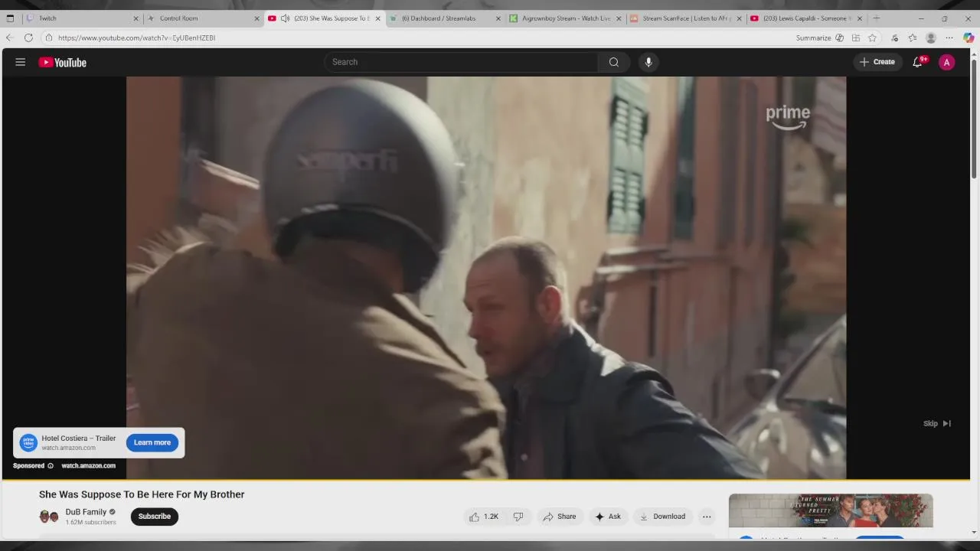The height and width of the screenshot is (551, 980).
Task: Click the browser address bar URL
Action: point(136,37)
